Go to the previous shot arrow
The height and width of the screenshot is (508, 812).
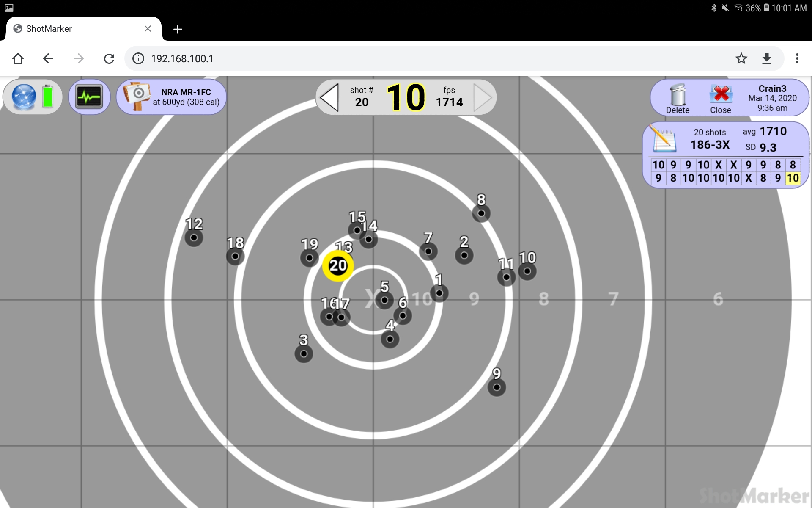tap(330, 97)
